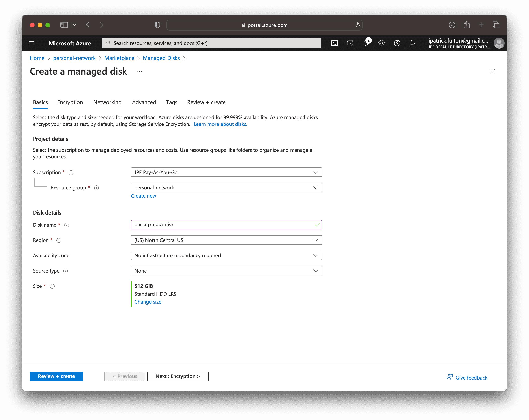Image resolution: width=529 pixels, height=420 pixels.
Task: Go to personal-network breadcrumb
Action: 74,58
